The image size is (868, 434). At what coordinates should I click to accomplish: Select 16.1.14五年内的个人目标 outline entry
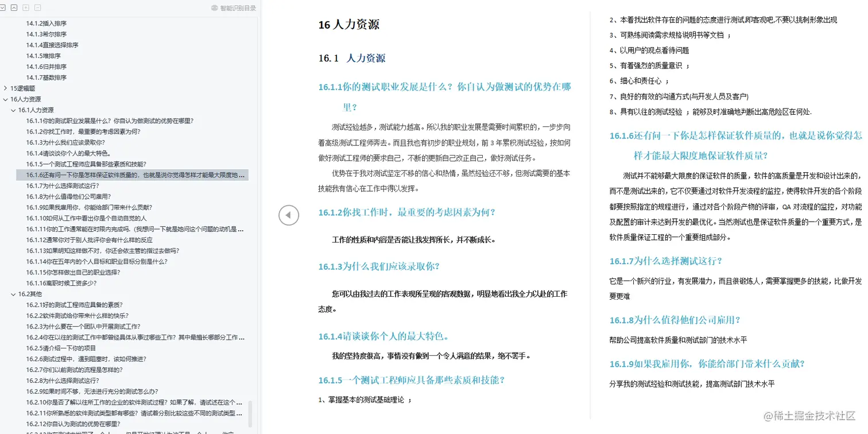(x=107, y=261)
